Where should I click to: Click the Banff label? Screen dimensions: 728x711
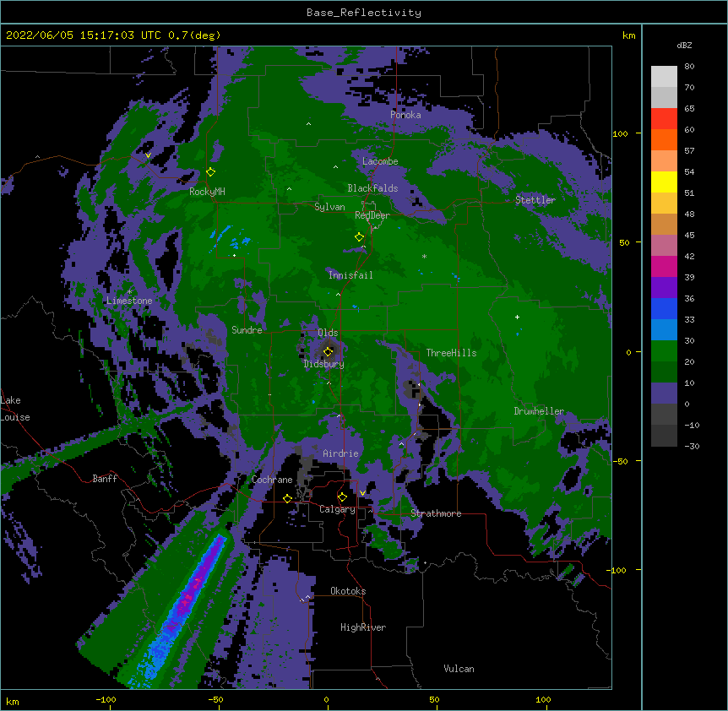click(x=105, y=479)
